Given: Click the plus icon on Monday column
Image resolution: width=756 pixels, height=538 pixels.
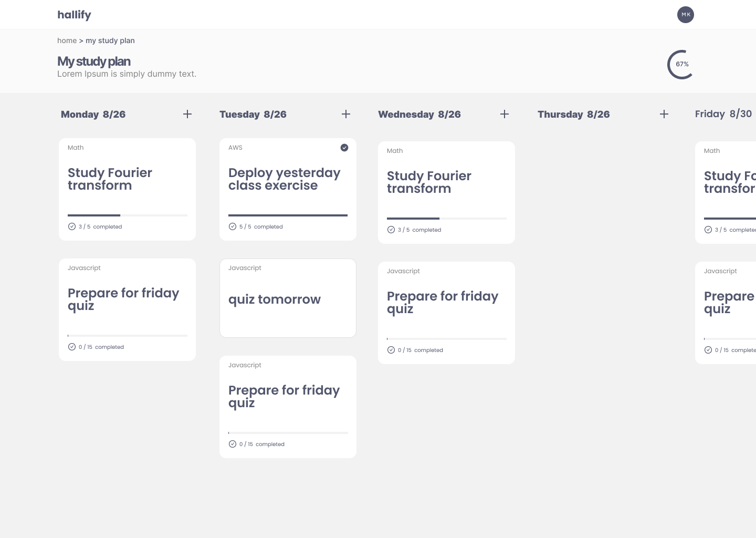Looking at the screenshot, I should (187, 114).
